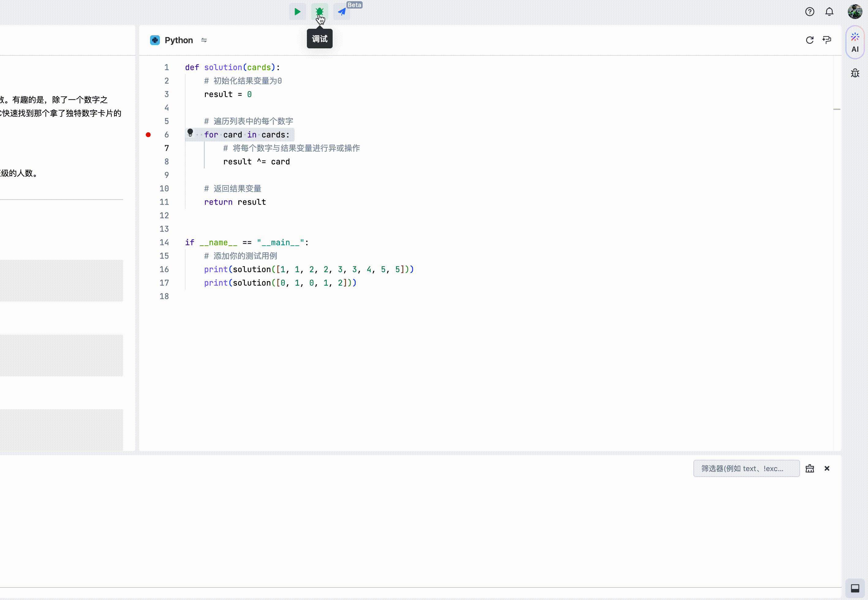Open the help question mark icon
The width and height of the screenshot is (868, 600).
(809, 12)
